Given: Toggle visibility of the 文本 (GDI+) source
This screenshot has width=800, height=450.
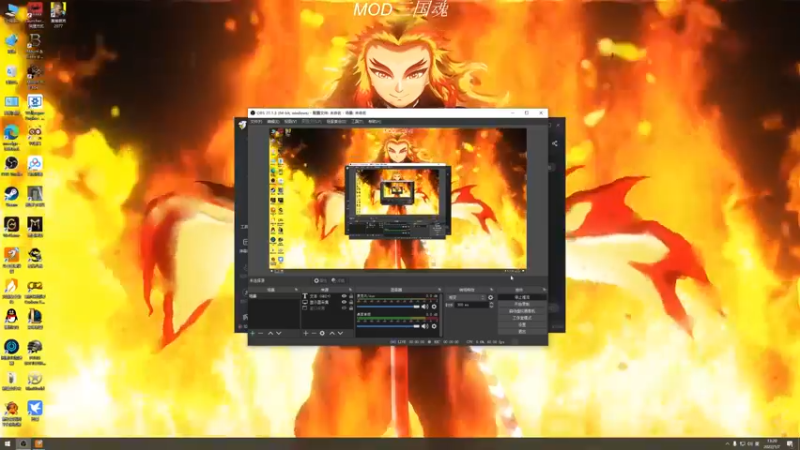Looking at the screenshot, I should [x=344, y=296].
